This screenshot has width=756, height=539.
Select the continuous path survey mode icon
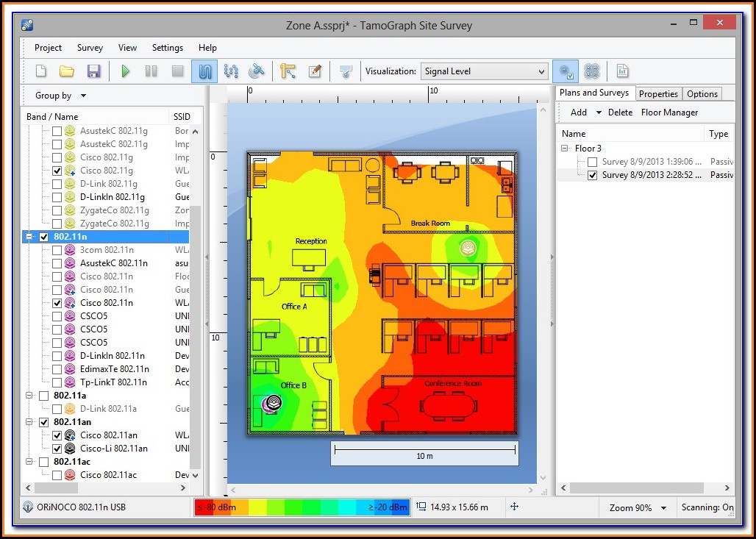click(204, 71)
